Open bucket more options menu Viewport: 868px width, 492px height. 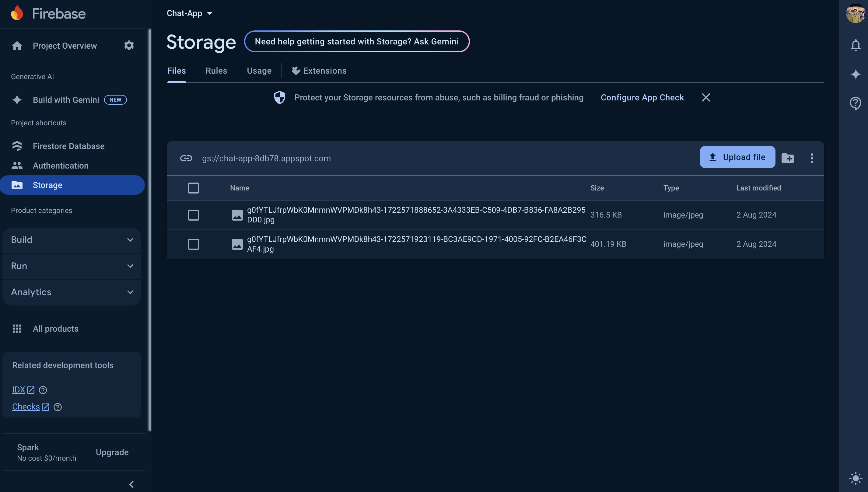(812, 158)
